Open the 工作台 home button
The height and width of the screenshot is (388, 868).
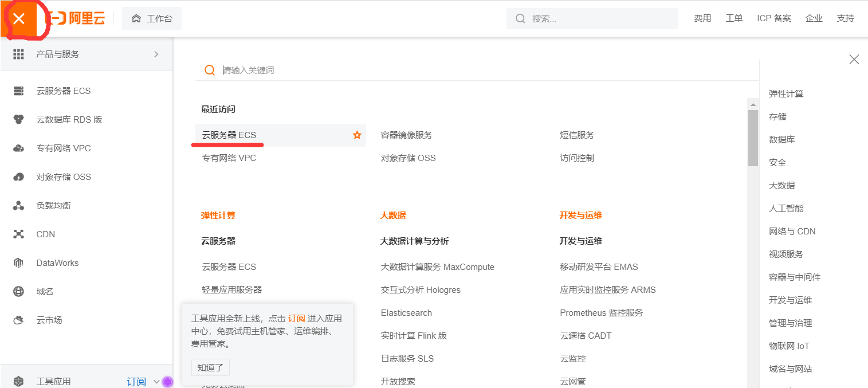pyautogui.click(x=152, y=18)
